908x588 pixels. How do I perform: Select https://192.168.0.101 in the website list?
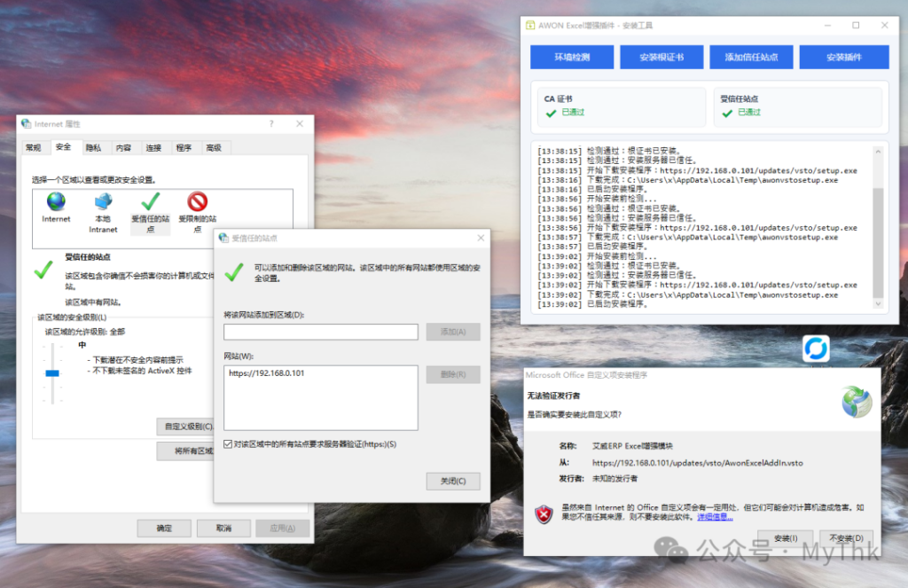[266, 373]
